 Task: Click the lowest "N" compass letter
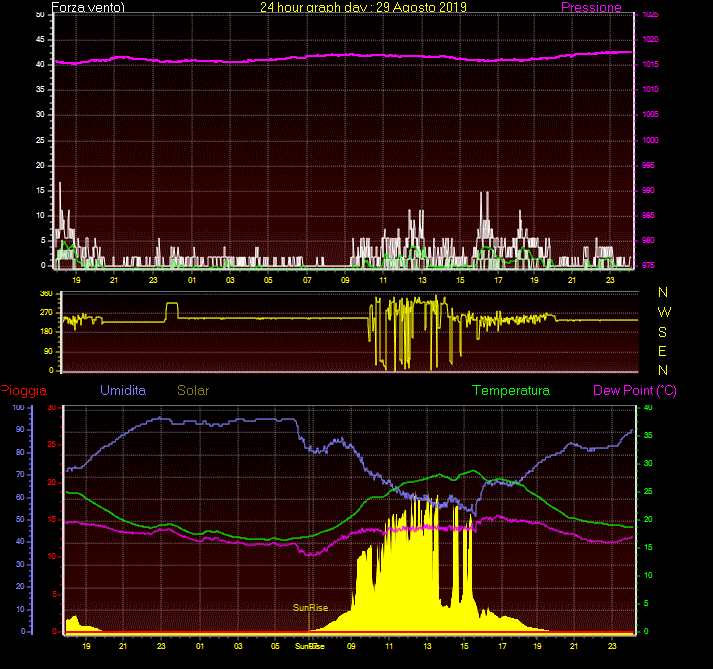[663, 370]
